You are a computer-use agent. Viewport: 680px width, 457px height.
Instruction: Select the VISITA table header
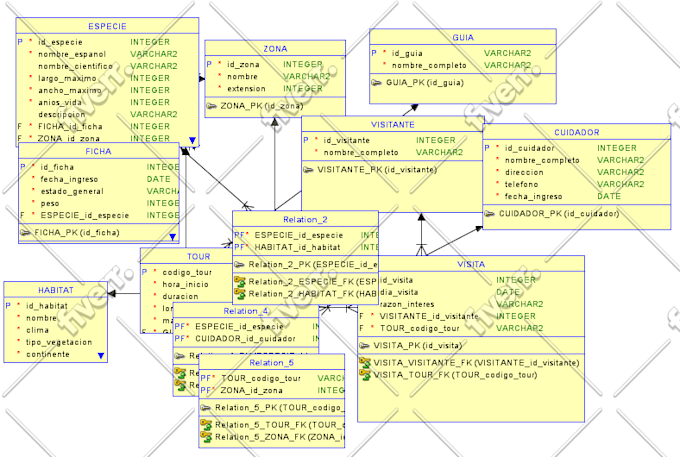click(471, 264)
